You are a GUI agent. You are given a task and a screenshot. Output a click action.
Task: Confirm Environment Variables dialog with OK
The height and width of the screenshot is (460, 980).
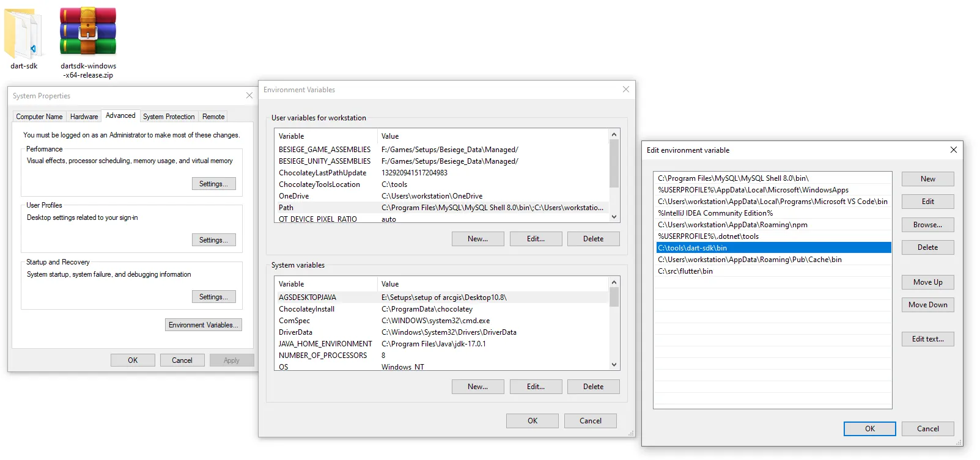[532, 421]
